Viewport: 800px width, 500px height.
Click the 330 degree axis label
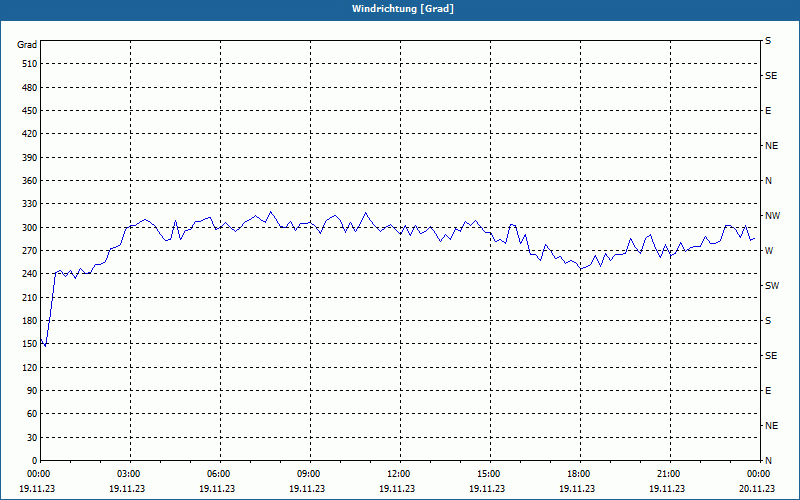30,204
